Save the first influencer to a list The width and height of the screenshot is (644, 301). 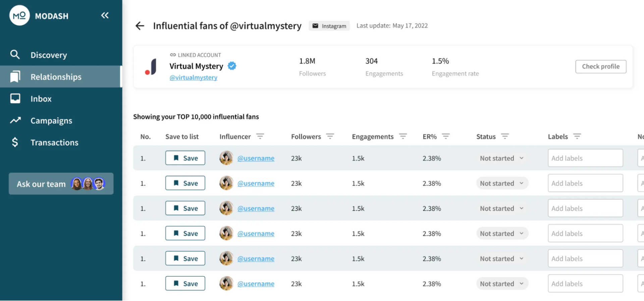(185, 158)
